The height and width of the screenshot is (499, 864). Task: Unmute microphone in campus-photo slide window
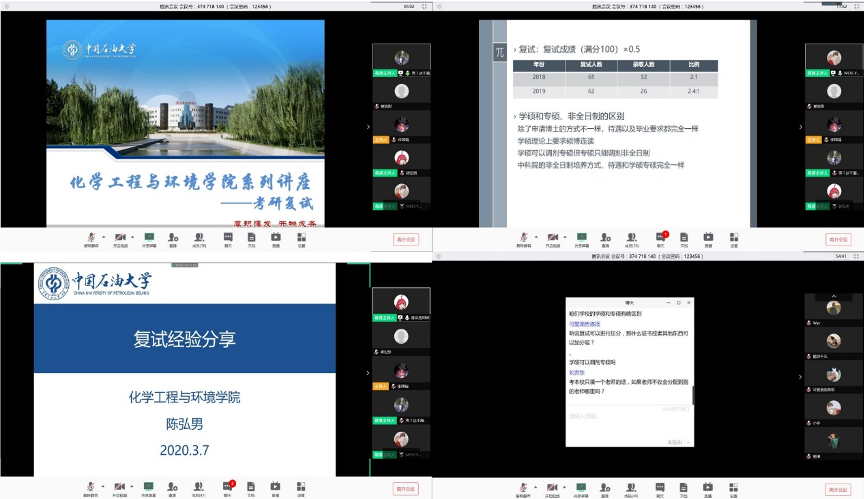coord(91,239)
